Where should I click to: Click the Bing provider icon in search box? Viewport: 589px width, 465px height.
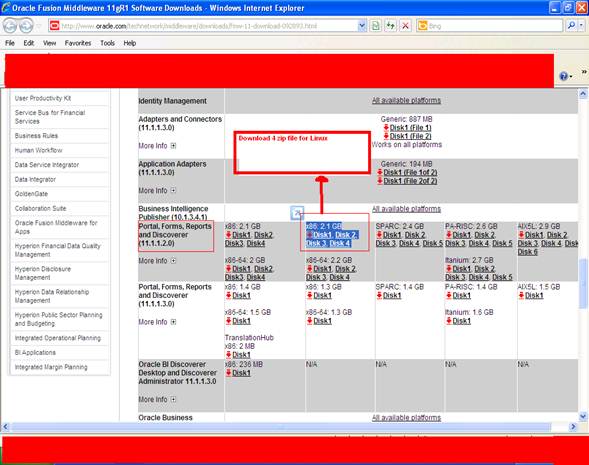[x=423, y=26]
